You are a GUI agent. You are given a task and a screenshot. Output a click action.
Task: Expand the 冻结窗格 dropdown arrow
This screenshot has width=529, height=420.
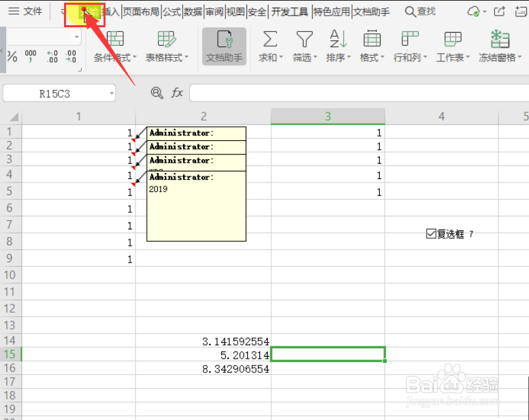click(519, 57)
